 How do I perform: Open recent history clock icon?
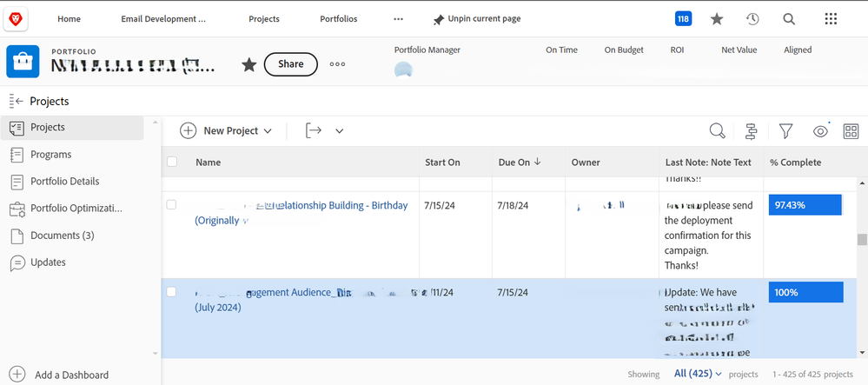coord(752,19)
